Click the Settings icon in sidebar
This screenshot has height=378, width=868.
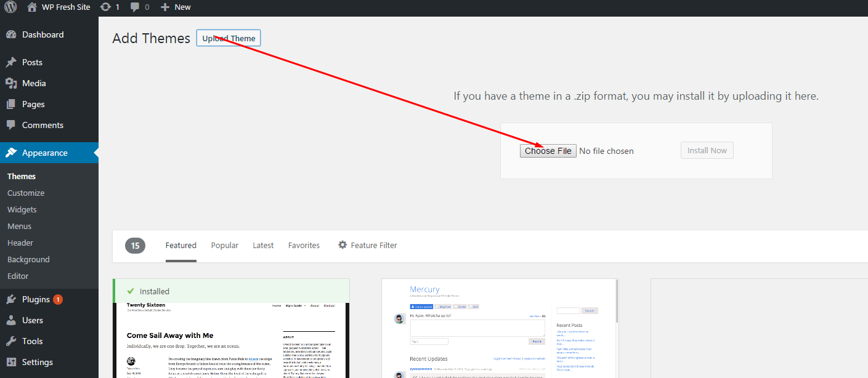point(11,363)
